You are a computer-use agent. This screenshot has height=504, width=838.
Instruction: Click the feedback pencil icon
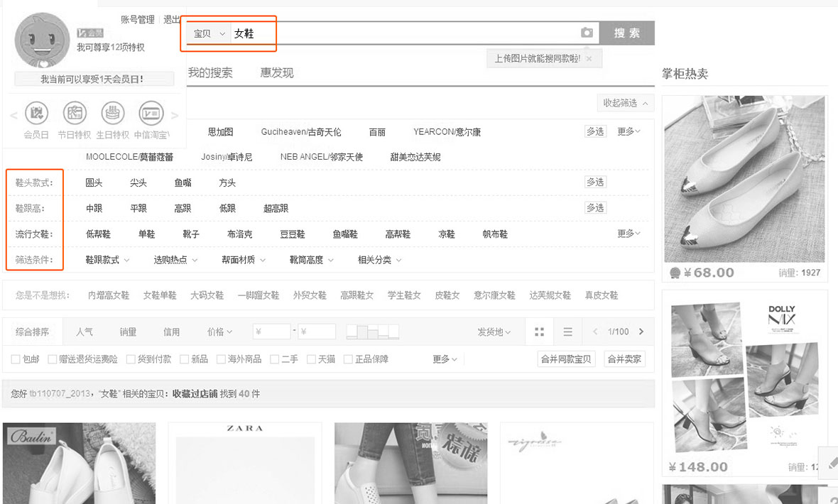pyautogui.click(x=832, y=462)
